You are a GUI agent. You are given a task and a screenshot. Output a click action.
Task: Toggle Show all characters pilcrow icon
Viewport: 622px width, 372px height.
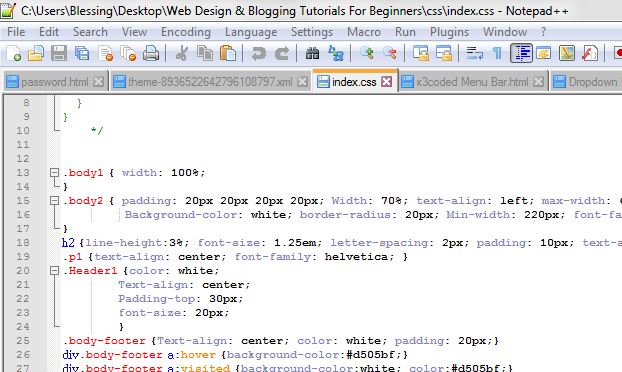[x=497, y=53]
